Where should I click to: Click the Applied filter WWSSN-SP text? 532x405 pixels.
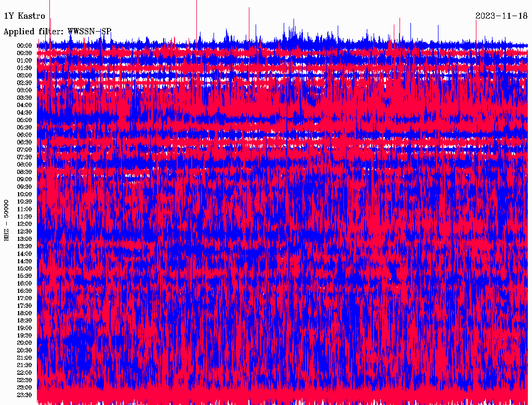(x=57, y=31)
